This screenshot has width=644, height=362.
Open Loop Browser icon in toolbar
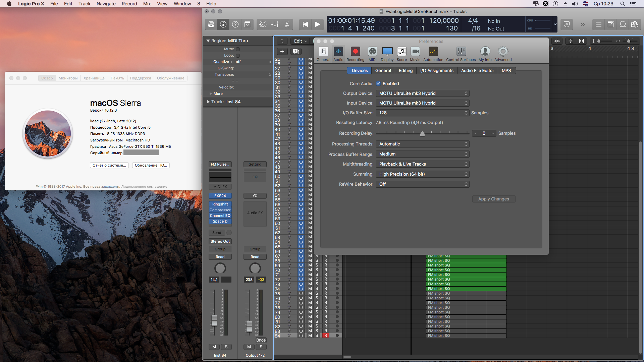[x=623, y=24]
